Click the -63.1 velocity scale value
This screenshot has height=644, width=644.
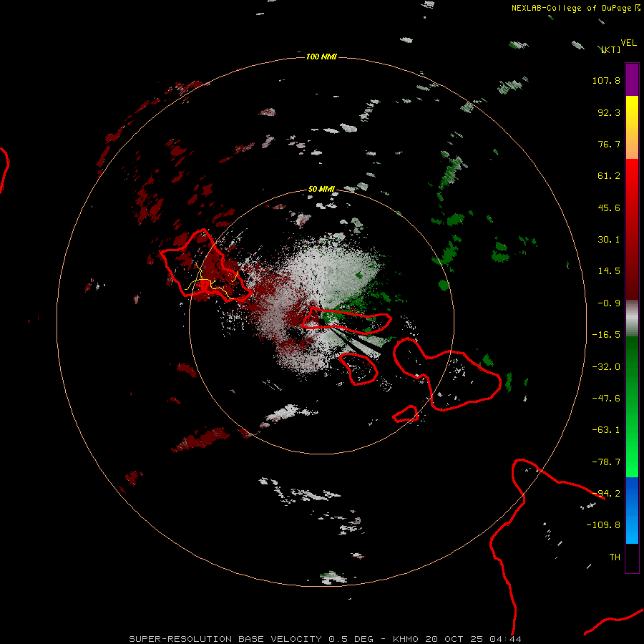point(606,430)
